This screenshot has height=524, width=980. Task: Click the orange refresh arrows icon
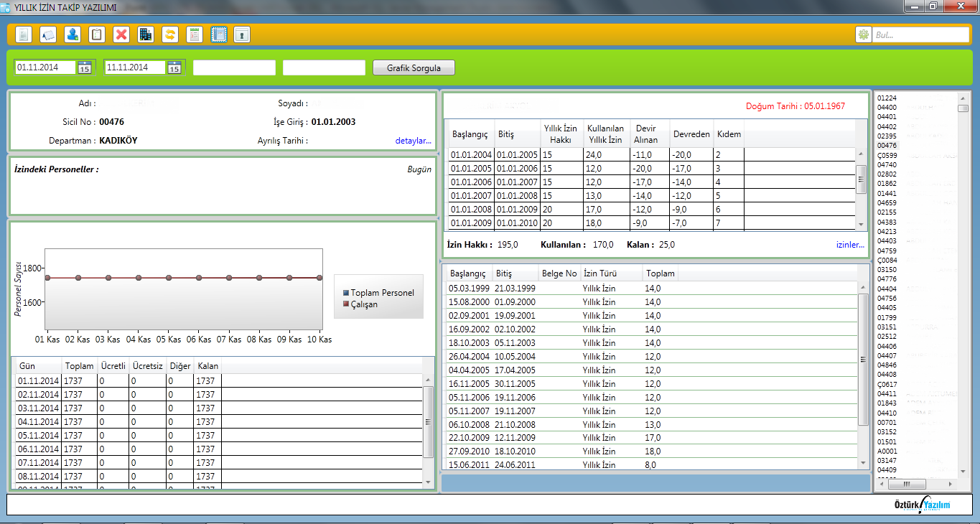170,34
